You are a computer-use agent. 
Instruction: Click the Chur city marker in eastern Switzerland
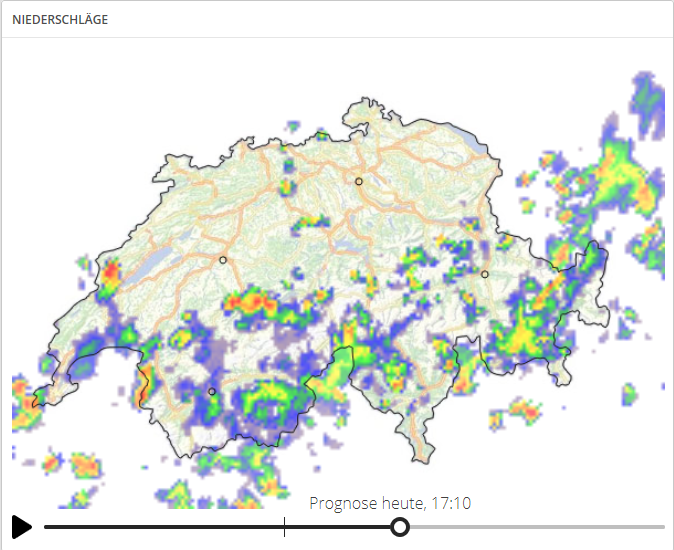pyautogui.click(x=484, y=274)
